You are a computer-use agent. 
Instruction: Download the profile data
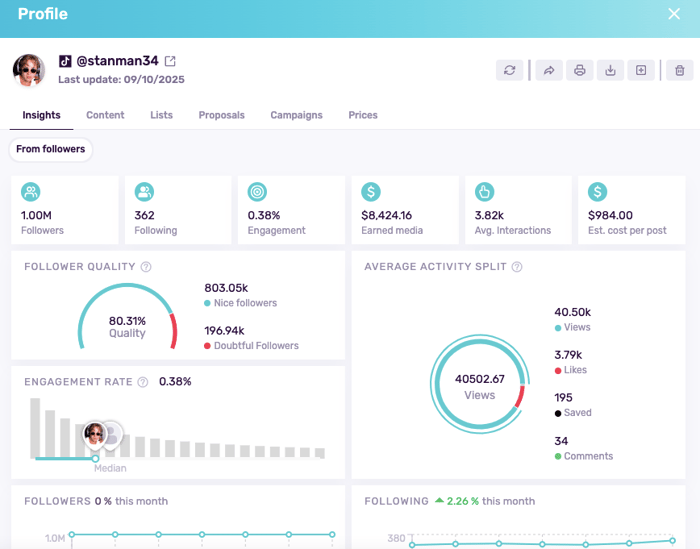[610, 70]
